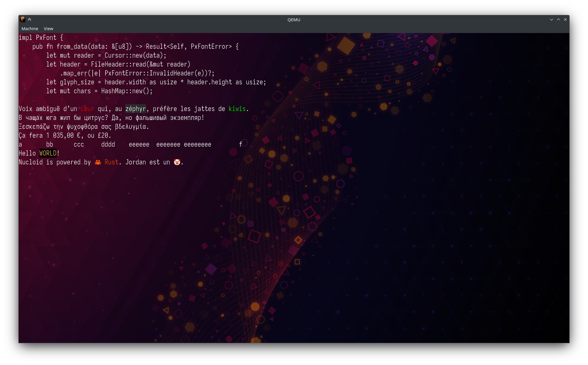Viewport: 588px width, 365px height.
Task: Click the green word kiwis
Action: pos(237,109)
